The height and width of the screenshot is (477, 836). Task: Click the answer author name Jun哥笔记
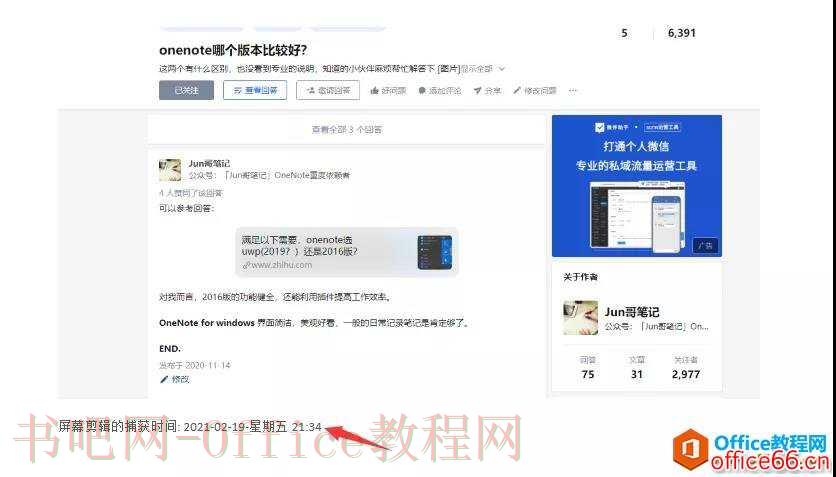(x=210, y=164)
